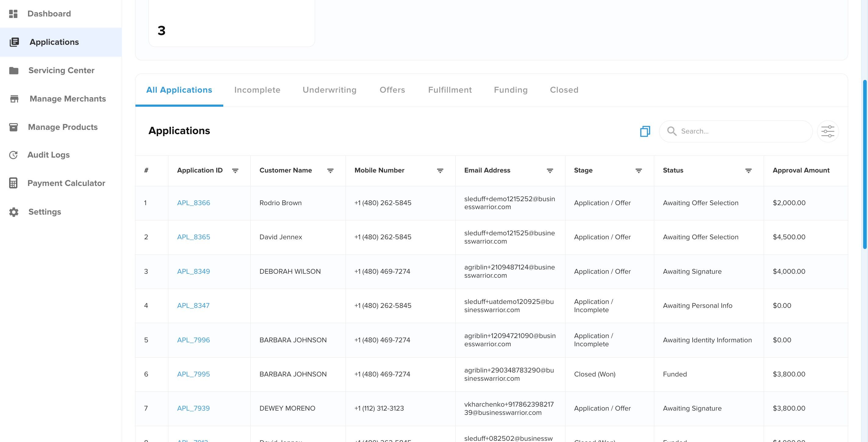
Task: Switch to the Offers tab
Action: coord(392,90)
